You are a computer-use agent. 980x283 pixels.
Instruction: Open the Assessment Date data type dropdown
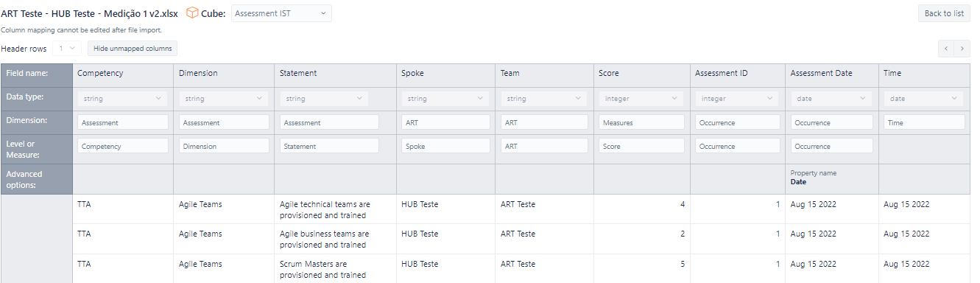(831, 99)
